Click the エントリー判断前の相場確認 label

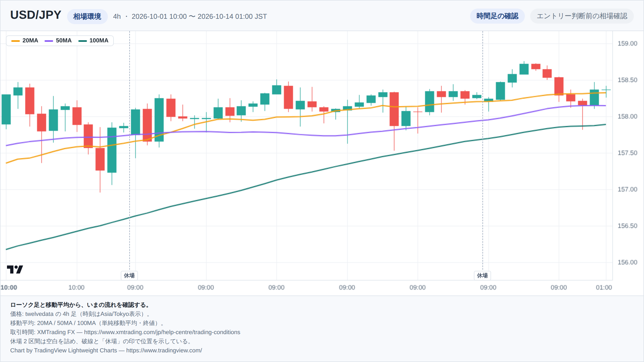(x=582, y=16)
